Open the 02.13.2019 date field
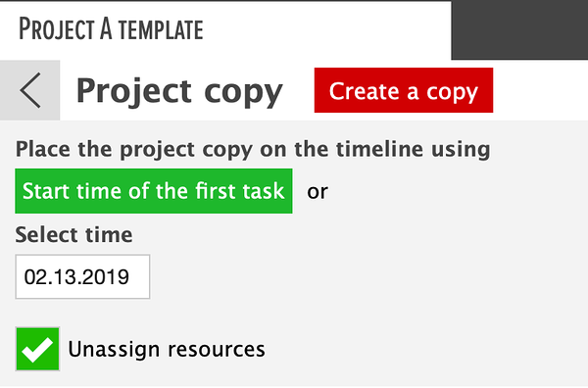588x388 pixels. coord(82,276)
